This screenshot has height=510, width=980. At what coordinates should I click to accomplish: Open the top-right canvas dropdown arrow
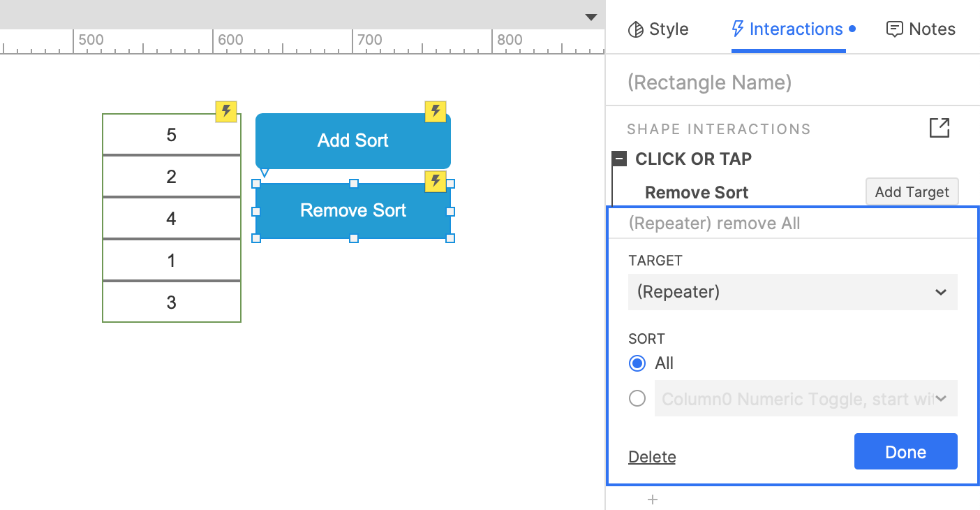point(591,17)
